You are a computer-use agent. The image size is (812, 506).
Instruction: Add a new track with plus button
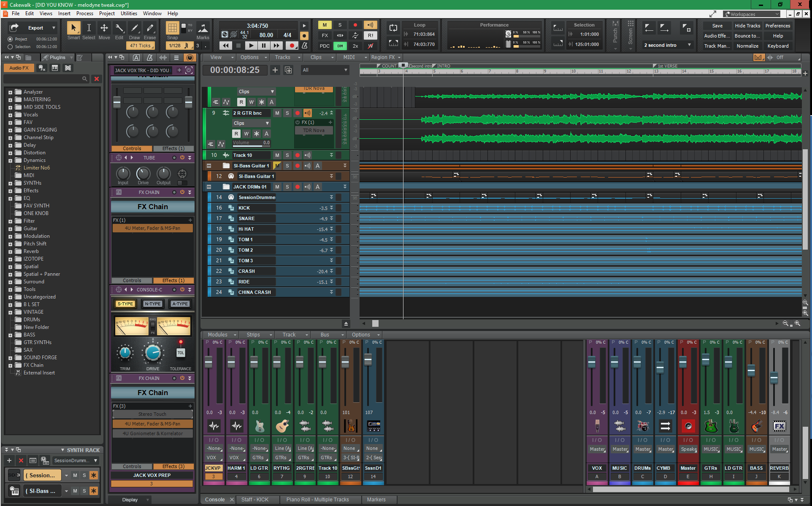tap(275, 70)
